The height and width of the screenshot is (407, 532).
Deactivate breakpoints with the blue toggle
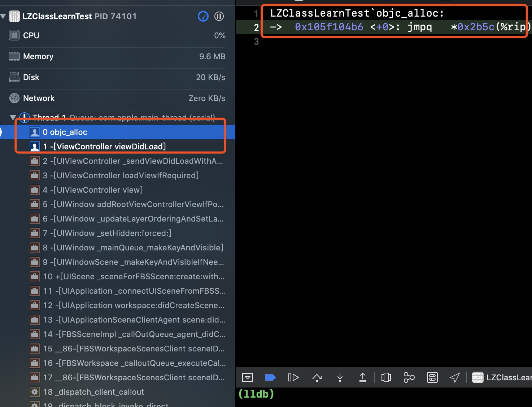270,377
